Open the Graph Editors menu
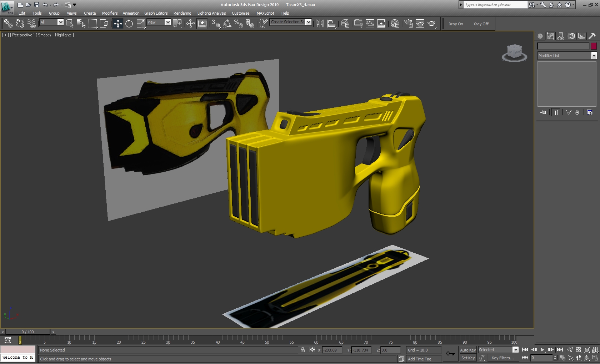The image size is (600, 364). point(156,13)
